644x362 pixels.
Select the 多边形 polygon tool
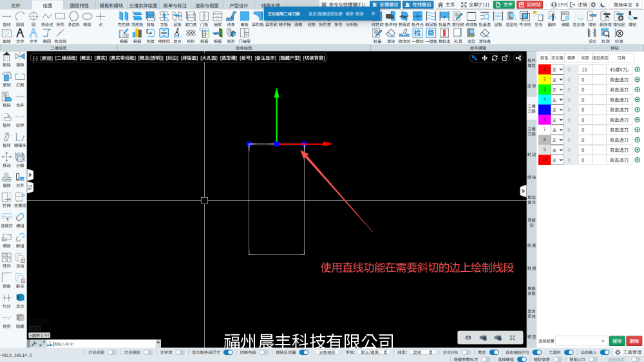[x=73, y=19]
